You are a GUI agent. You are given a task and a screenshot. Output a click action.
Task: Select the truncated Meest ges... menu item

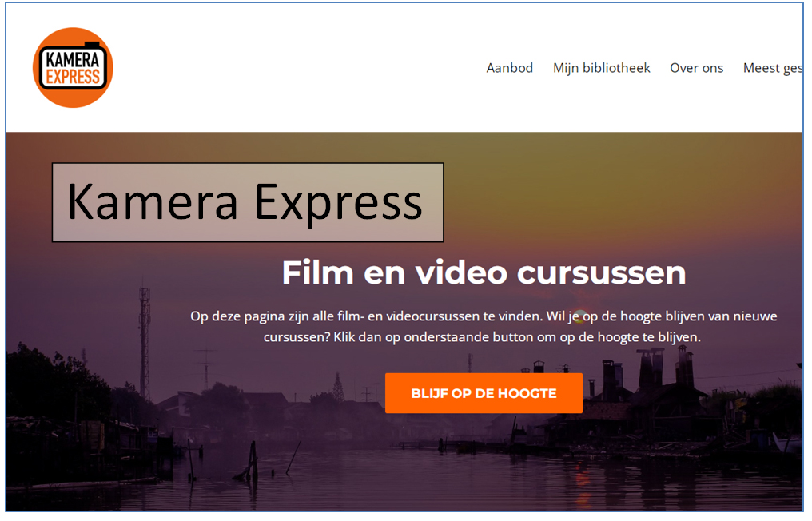tap(772, 68)
